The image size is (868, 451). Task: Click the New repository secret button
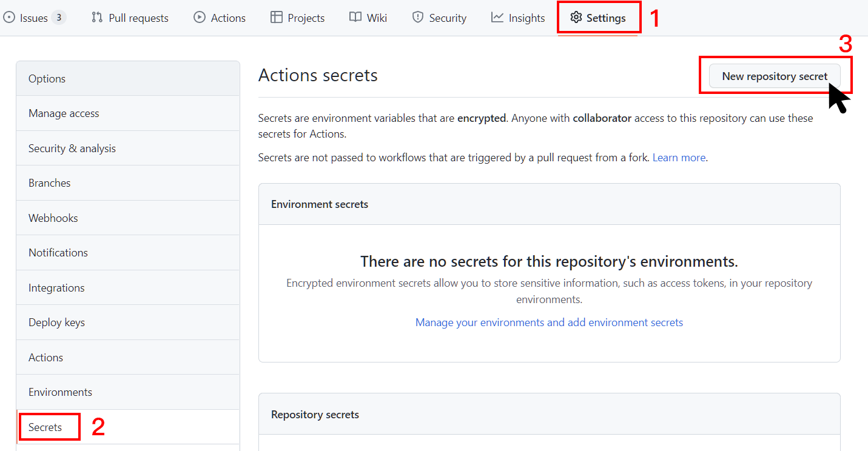[774, 76]
